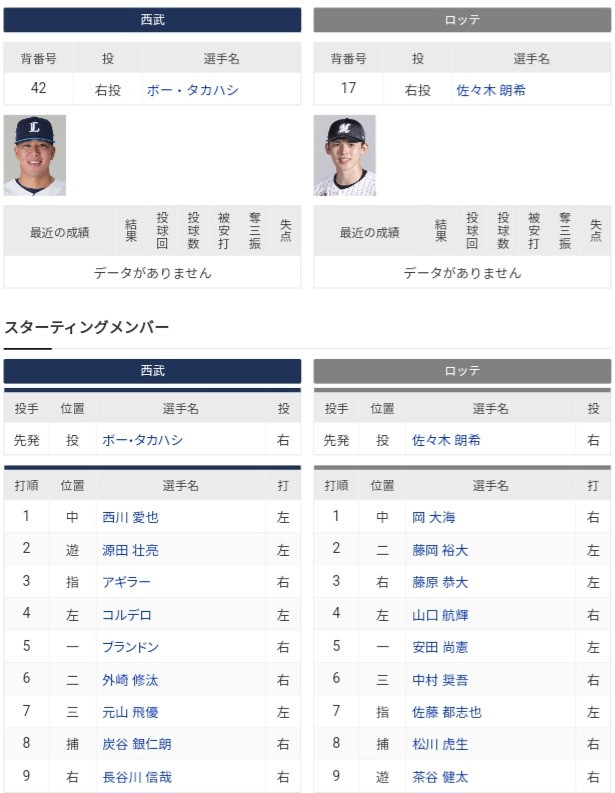
Task: Open 長谷川 信哉 player page
Action: 137,777
